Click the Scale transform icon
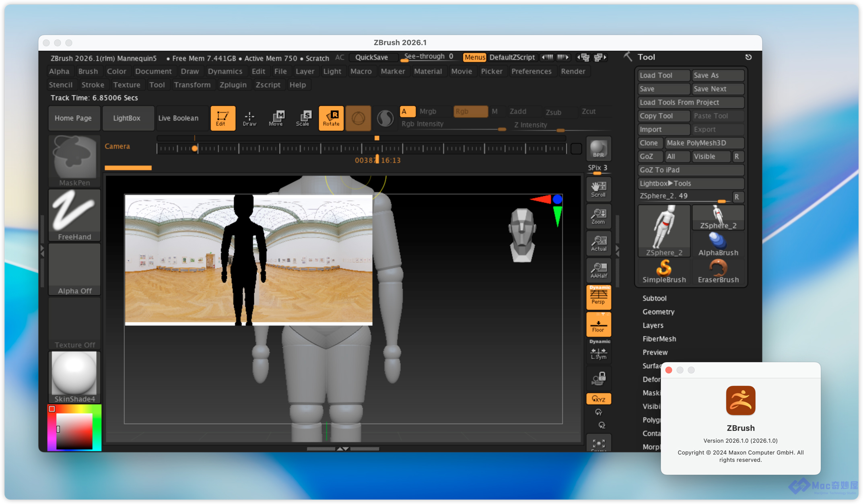The height and width of the screenshot is (504, 863). [303, 118]
